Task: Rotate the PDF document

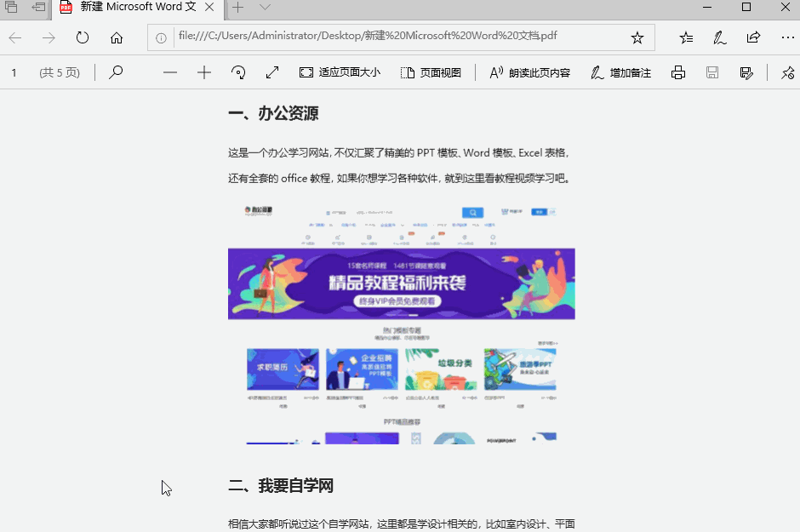Action: coord(238,72)
